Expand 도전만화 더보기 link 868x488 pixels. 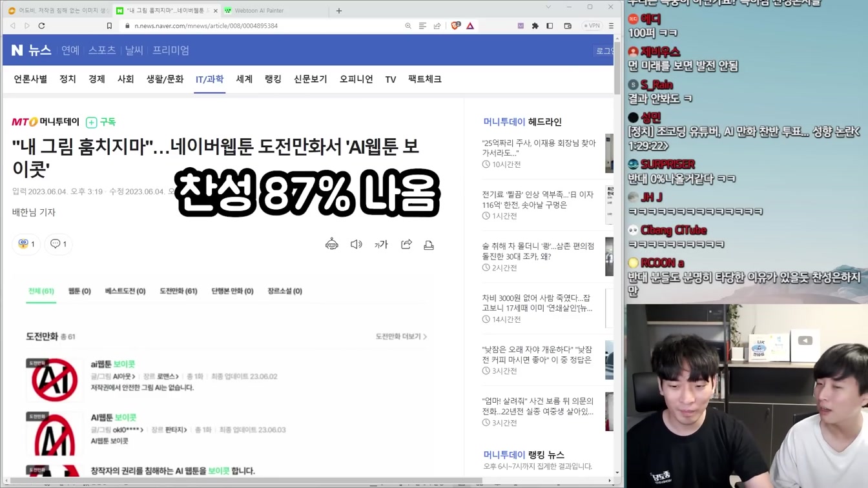[401, 336]
